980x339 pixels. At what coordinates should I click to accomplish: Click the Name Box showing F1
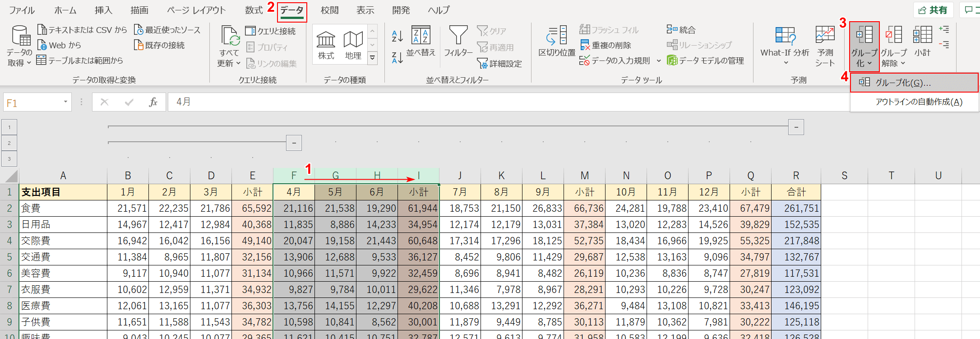pos(32,103)
